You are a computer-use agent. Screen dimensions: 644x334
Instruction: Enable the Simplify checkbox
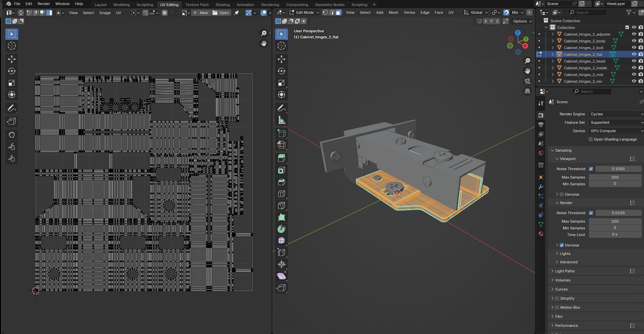tap(557, 298)
